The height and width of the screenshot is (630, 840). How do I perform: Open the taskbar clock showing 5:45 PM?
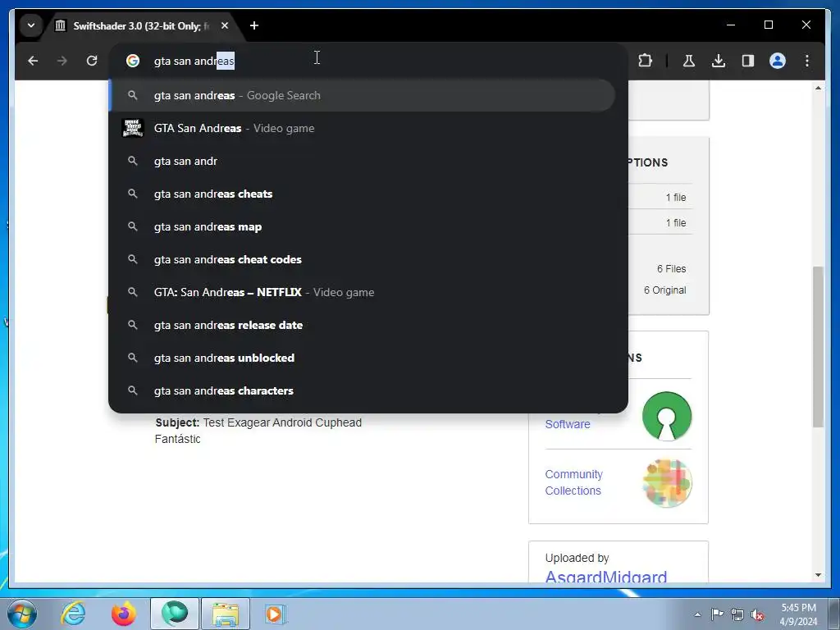coord(798,614)
